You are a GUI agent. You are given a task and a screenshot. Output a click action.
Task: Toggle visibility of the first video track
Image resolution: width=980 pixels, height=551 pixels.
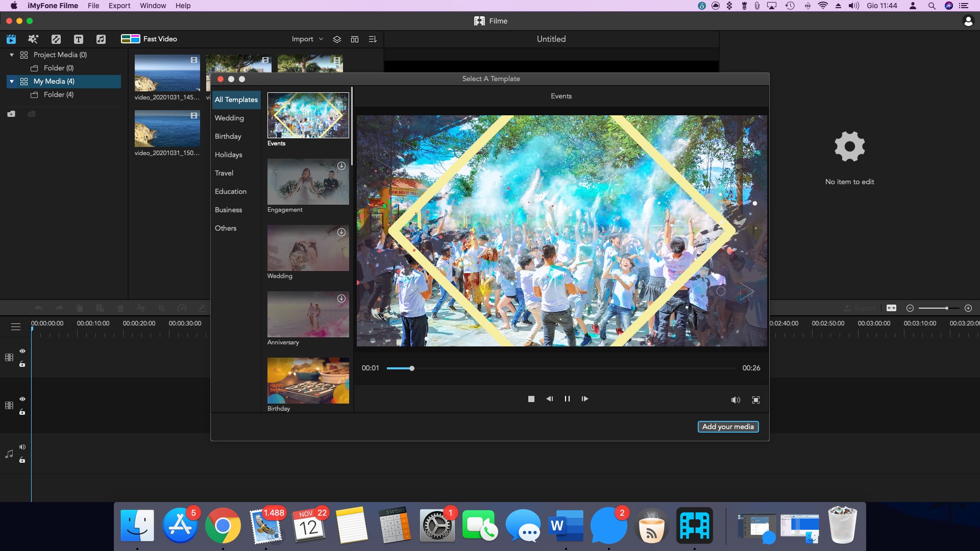[x=22, y=351]
